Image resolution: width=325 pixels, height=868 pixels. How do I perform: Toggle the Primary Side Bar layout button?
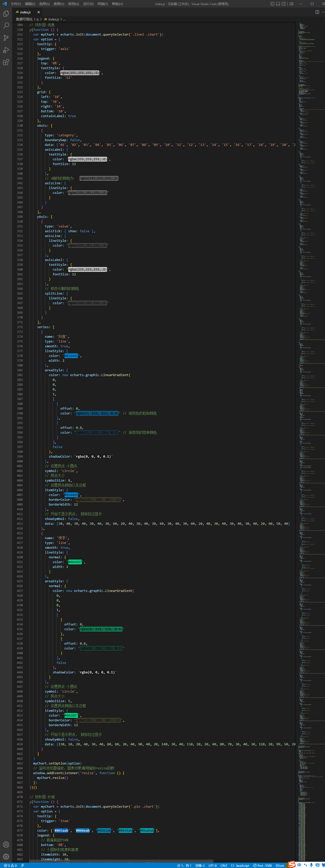pos(272,4)
